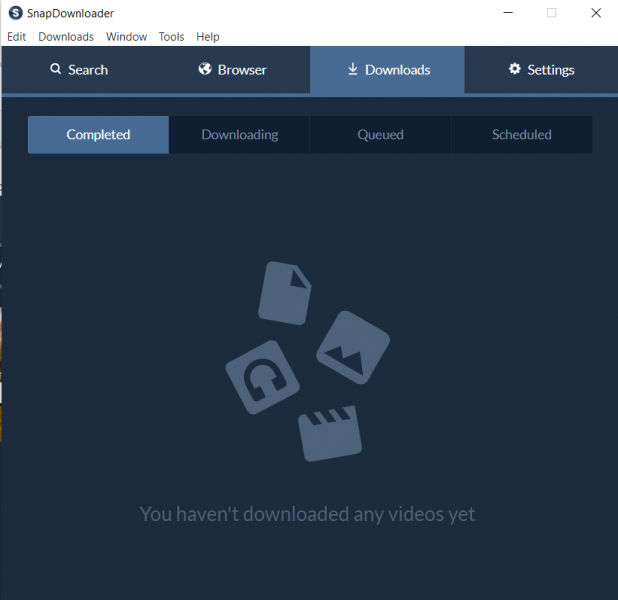Minimize the SnapDownloader window
Image resolution: width=618 pixels, height=600 pixels.
click(507, 13)
